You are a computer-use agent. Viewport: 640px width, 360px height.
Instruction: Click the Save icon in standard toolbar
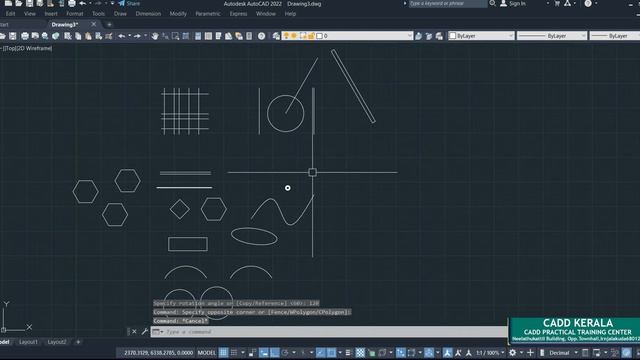[x=13, y=36]
